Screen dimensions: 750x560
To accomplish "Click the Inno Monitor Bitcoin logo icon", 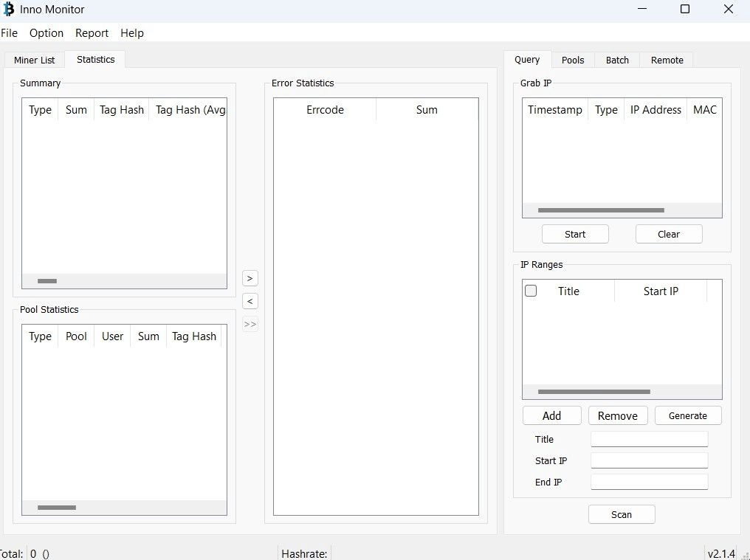I will click(9, 10).
